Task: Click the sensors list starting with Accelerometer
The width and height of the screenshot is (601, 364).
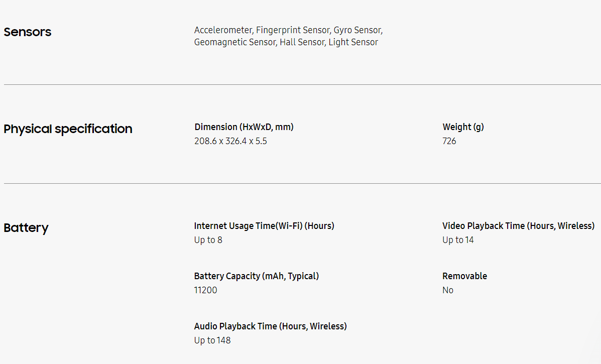Action: 288,30
